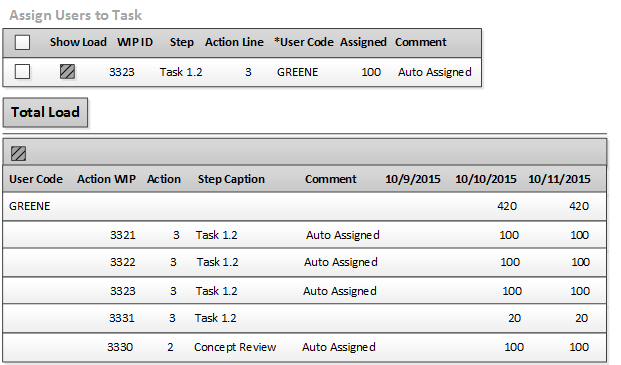Click the Show Load icon for WIP 3323
Screen dimensions: 621x365
tap(67, 72)
